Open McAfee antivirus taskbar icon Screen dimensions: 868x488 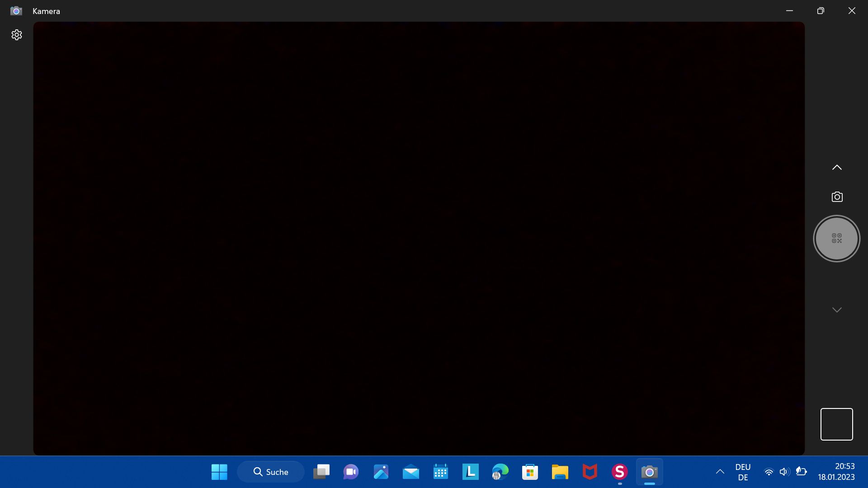tap(590, 472)
